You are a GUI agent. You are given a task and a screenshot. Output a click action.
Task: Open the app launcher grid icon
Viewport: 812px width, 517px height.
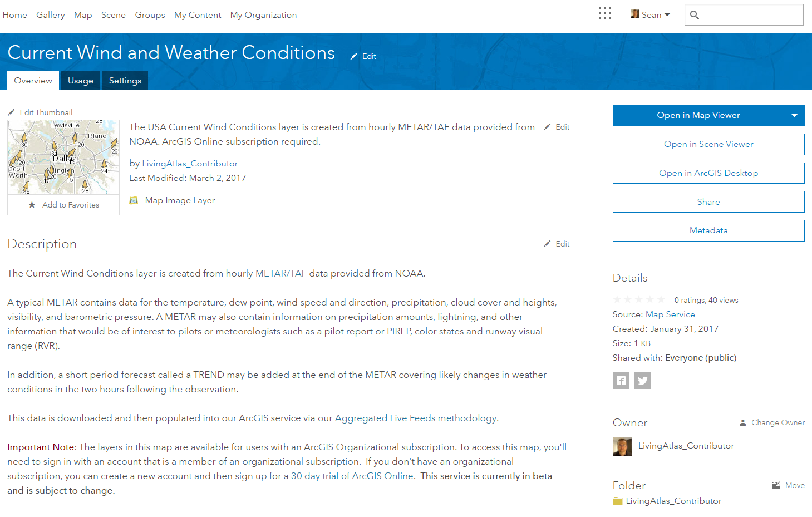point(605,13)
